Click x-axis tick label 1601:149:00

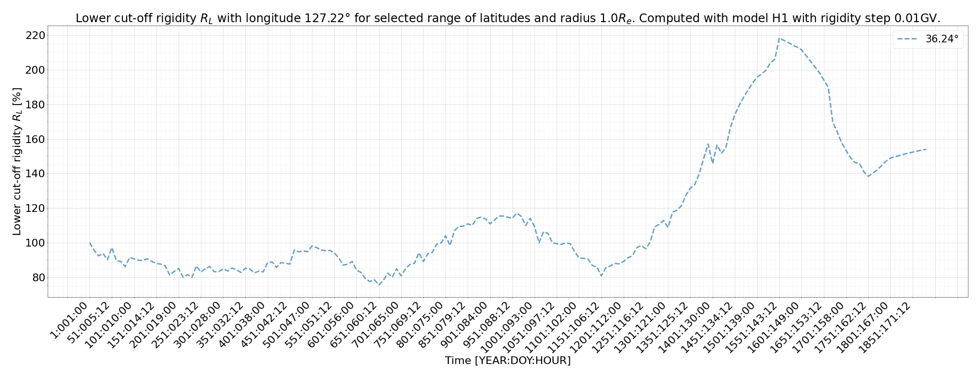773,327
